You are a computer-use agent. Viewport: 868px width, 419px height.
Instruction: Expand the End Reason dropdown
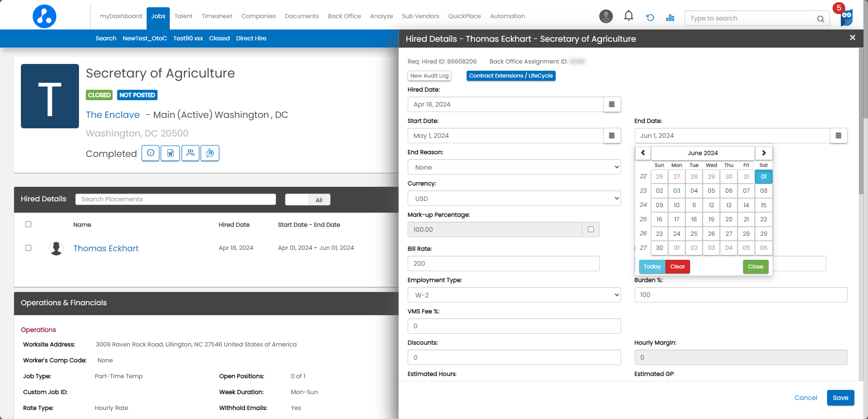(514, 167)
